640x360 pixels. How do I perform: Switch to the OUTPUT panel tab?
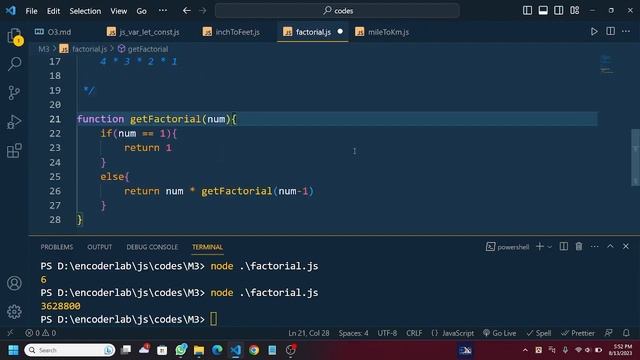100,247
